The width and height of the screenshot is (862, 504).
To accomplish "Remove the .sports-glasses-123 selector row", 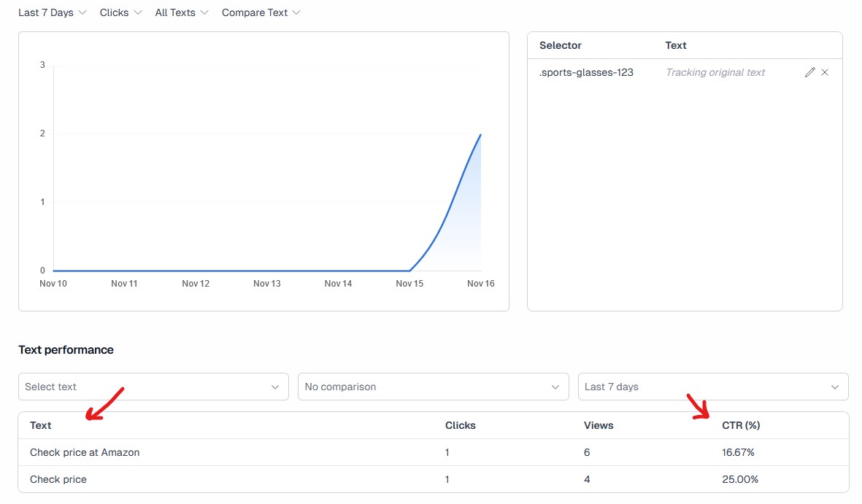I will pos(825,72).
